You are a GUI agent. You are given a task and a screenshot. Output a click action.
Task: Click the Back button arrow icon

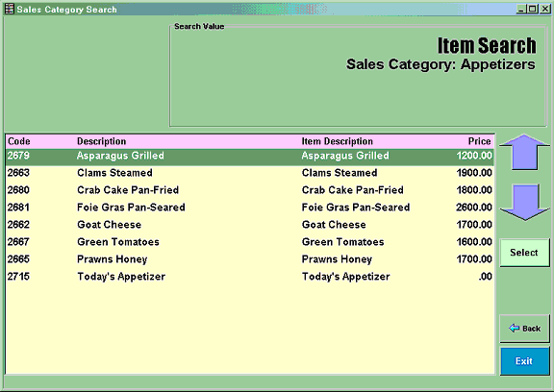click(514, 329)
